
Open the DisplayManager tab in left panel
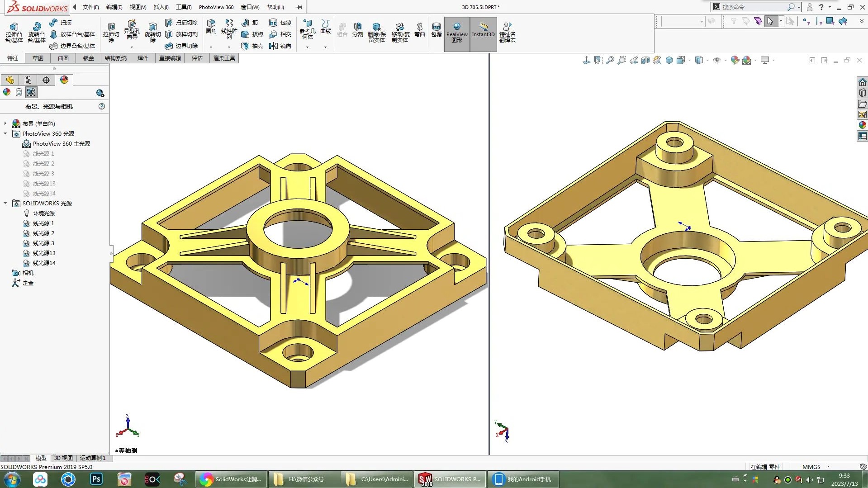pos(64,80)
